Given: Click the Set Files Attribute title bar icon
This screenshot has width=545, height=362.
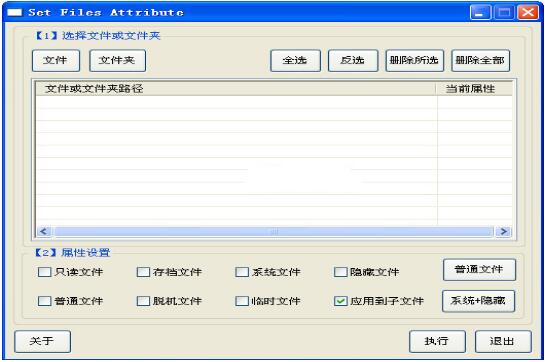Looking at the screenshot, I should [14, 13].
